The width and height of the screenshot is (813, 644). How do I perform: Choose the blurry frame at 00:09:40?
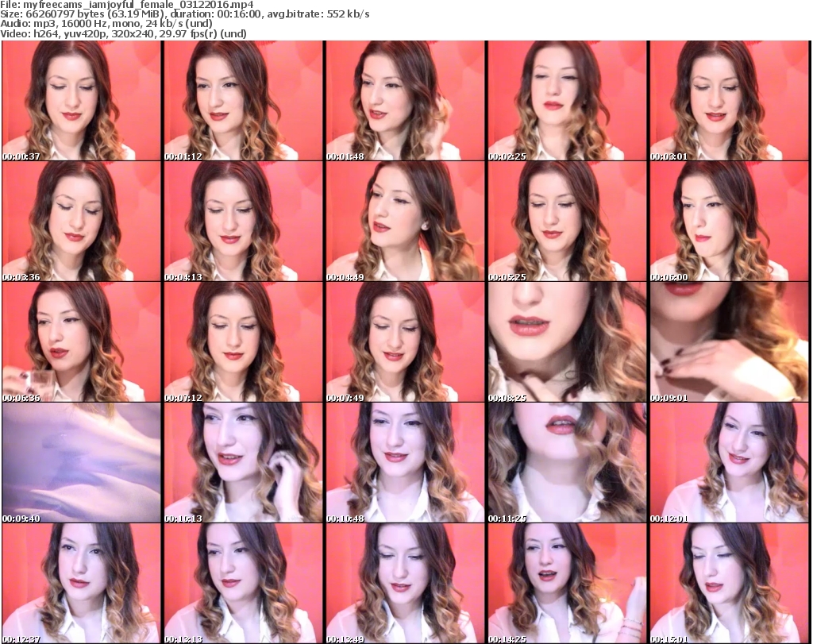(82, 463)
